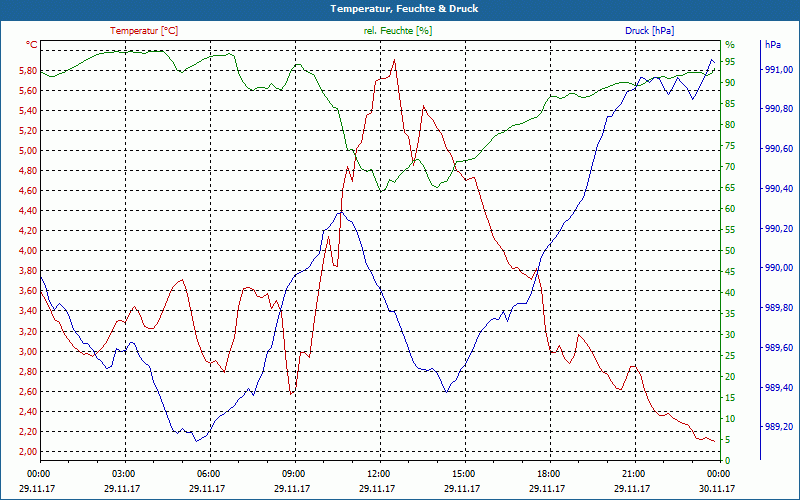Click the 70 humidity axis value
Image resolution: width=800 pixels, height=500 pixels.
(730, 167)
